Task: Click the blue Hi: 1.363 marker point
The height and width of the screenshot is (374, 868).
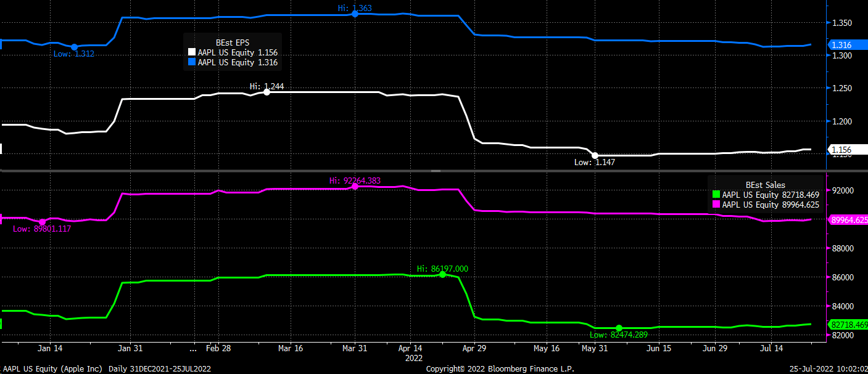Action: [x=355, y=14]
